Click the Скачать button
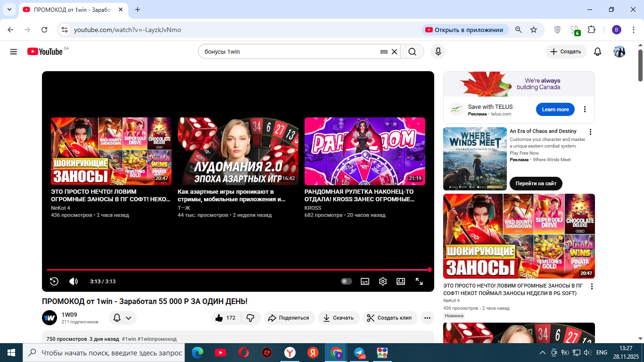The width and height of the screenshot is (644, 362). 339,318
